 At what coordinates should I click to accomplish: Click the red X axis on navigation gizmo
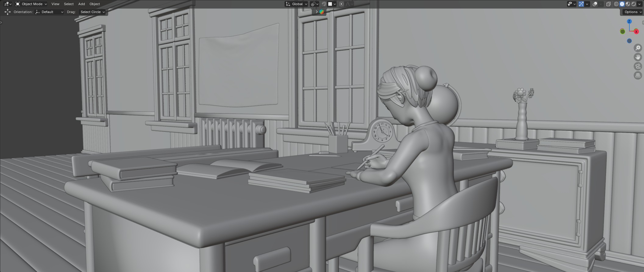(x=636, y=32)
